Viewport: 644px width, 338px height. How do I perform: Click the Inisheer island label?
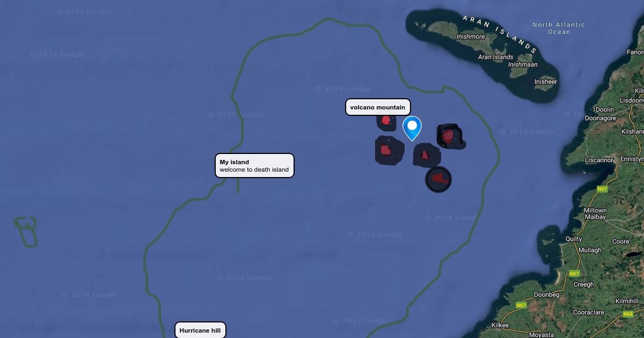pyautogui.click(x=546, y=82)
